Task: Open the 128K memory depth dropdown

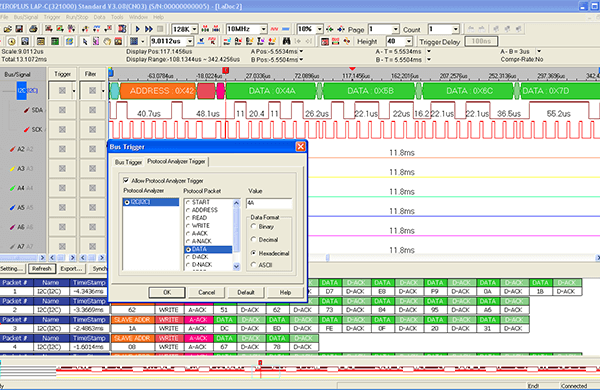Action: coord(194,29)
